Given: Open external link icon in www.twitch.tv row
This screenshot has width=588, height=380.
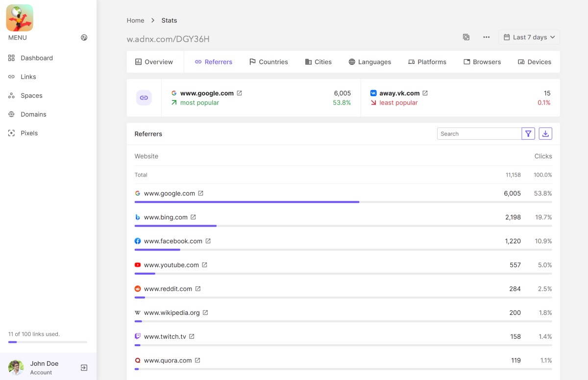Looking at the screenshot, I should [192, 336].
